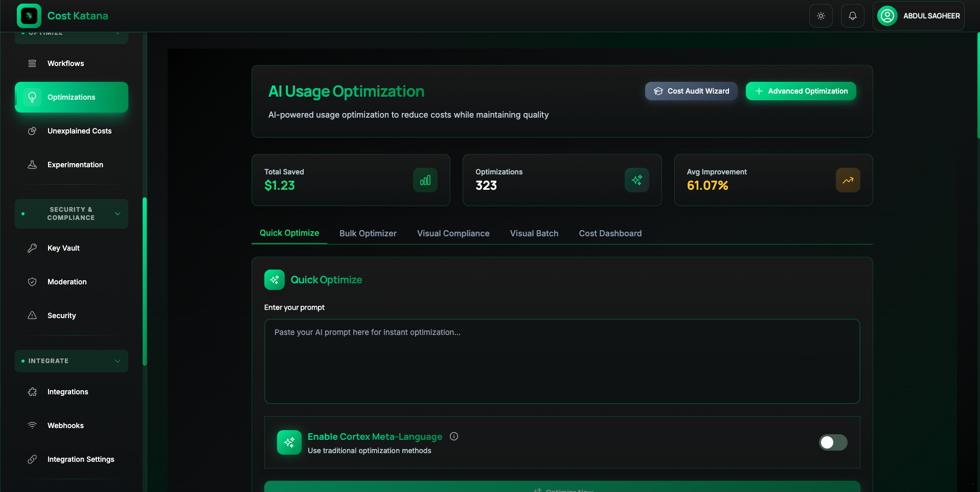Viewport: 980px width, 492px height.
Task: Click the 61.07% average improvement value
Action: pos(708,186)
